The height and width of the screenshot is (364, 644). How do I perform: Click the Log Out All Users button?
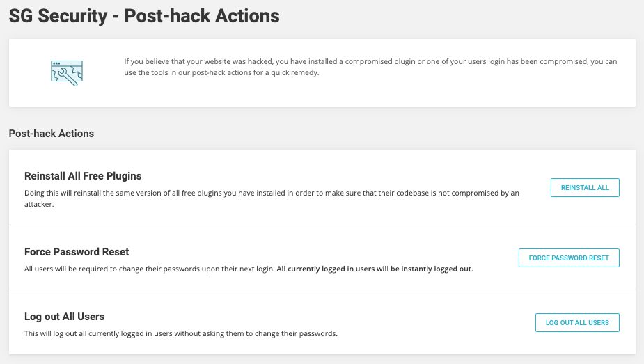coord(577,322)
